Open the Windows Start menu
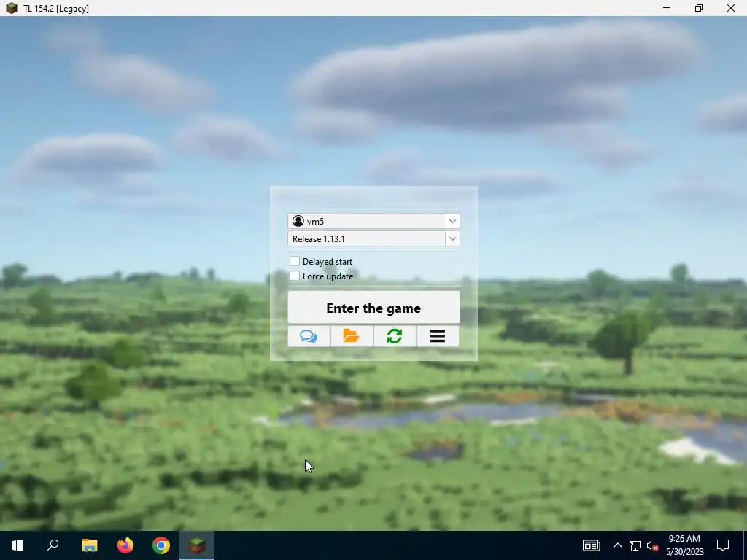The width and height of the screenshot is (747, 560). click(18, 545)
